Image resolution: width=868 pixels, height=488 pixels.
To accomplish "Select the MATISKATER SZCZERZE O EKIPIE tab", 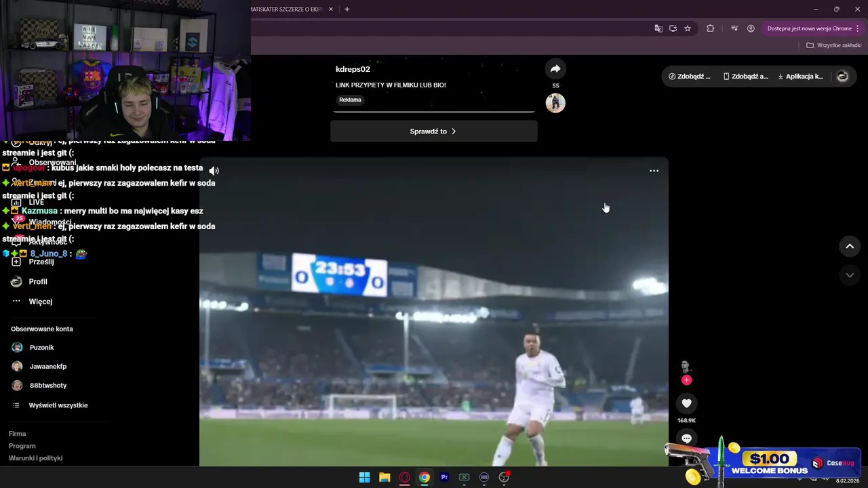I will coord(286,9).
